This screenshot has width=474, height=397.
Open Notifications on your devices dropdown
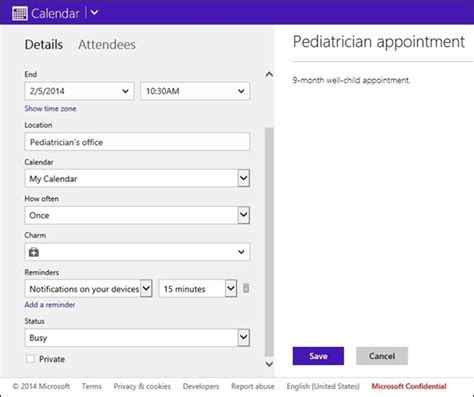[x=88, y=288]
